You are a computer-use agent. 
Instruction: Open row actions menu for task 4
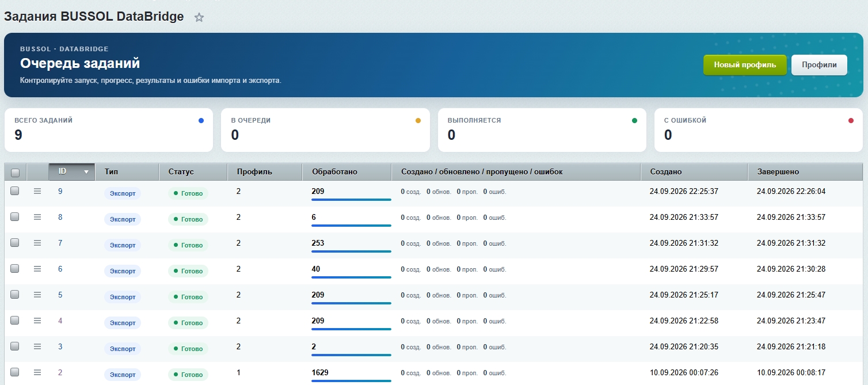coord(37,321)
